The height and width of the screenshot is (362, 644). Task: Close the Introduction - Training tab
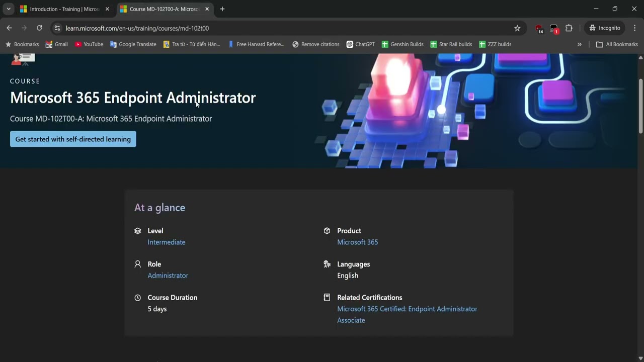107,9
